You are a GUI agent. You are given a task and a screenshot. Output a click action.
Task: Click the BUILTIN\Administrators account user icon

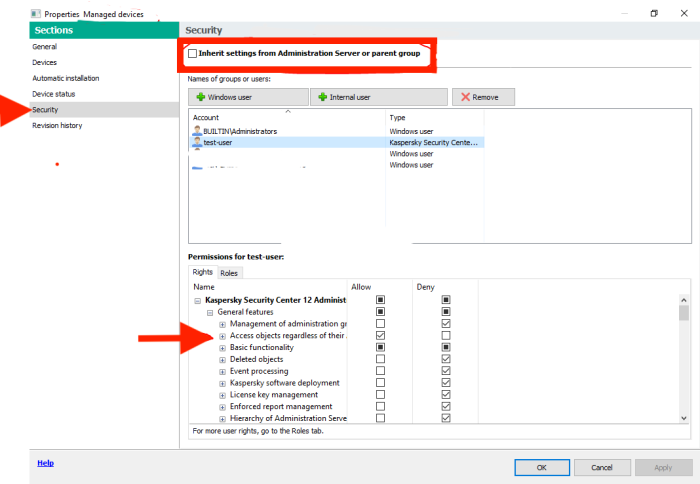tap(197, 131)
